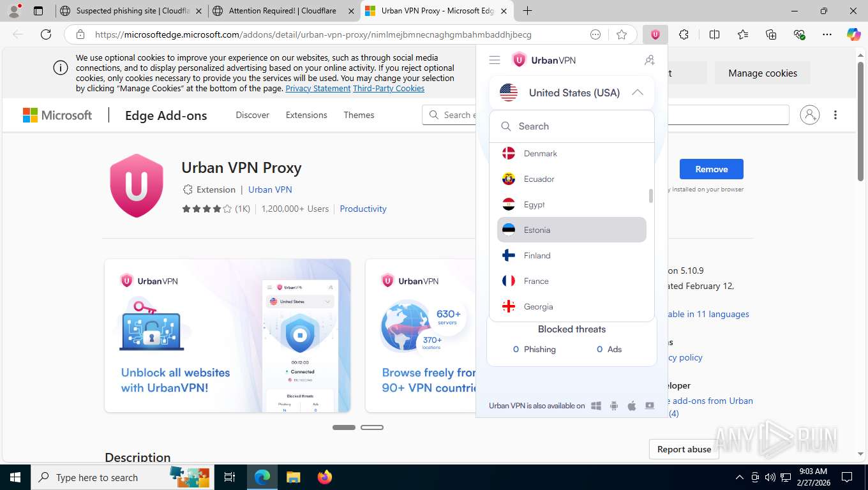Screen dimensions: 868x490
Task: Open a new browser tab
Action: [527, 11]
